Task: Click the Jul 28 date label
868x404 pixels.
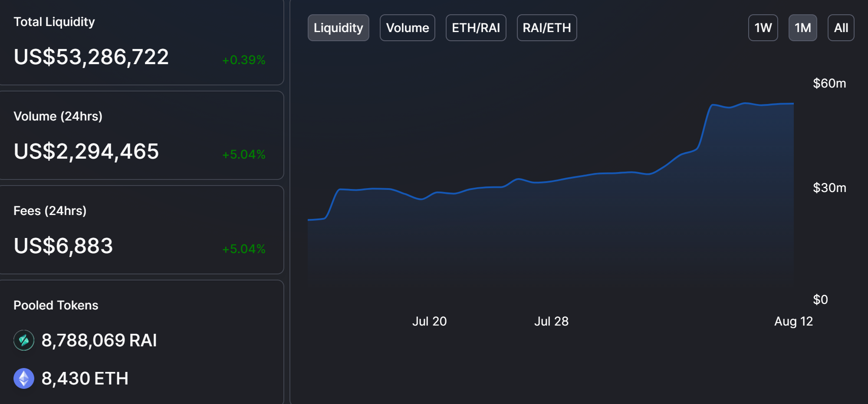Action: pos(551,321)
